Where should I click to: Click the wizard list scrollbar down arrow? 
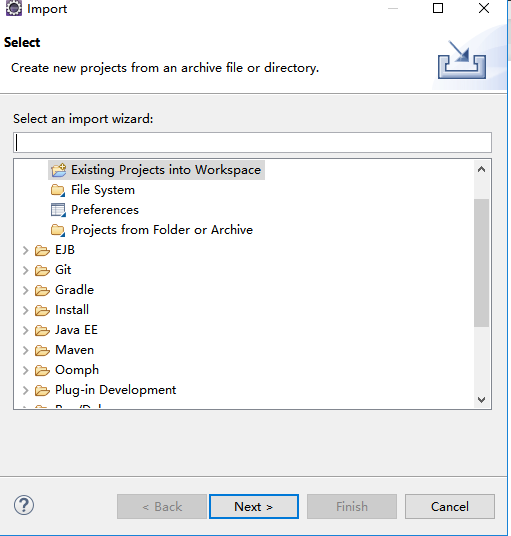click(x=482, y=400)
